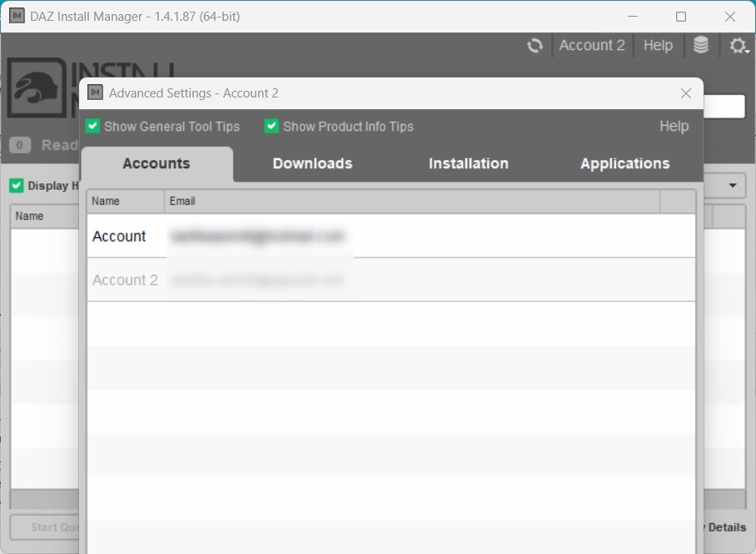The height and width of the screenshot is (554, 756).
Task: Minimize the DAZ Install Manager window
Action: (633, 17)
